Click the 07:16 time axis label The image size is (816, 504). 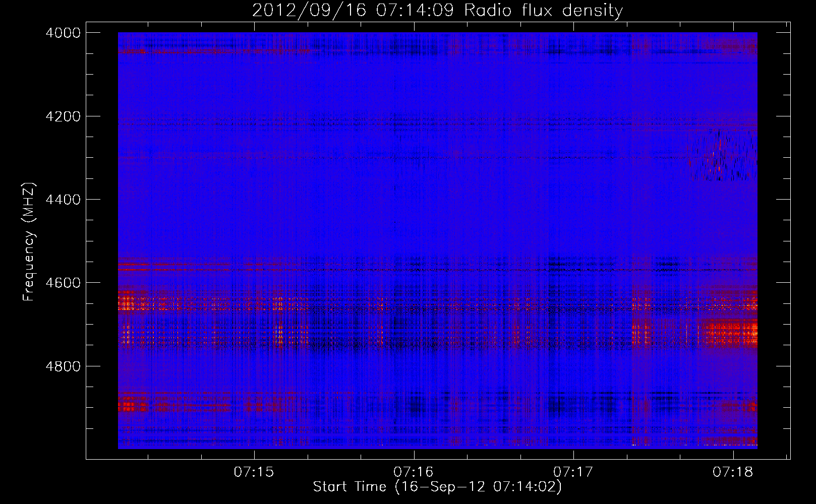(x=414, y=472)
